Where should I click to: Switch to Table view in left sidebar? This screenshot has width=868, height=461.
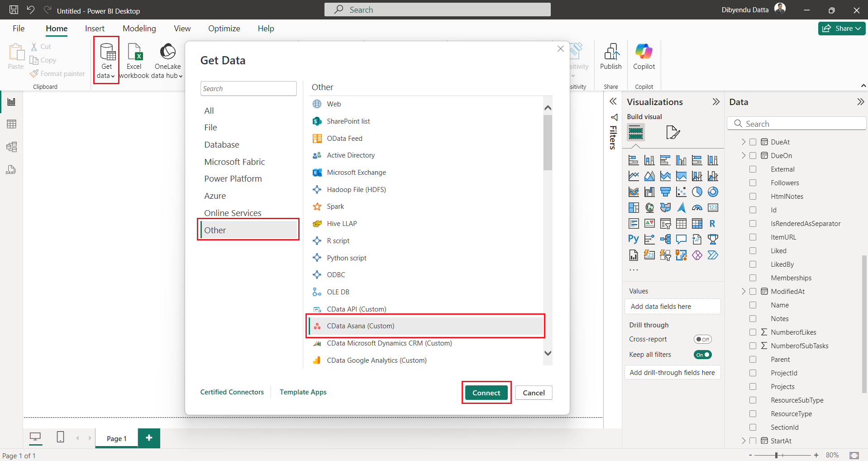pos(11,124)
